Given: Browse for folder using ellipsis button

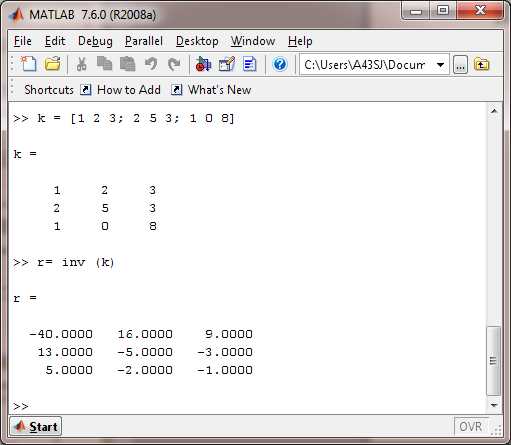Looking at the screenshot, I should (460, 65).
